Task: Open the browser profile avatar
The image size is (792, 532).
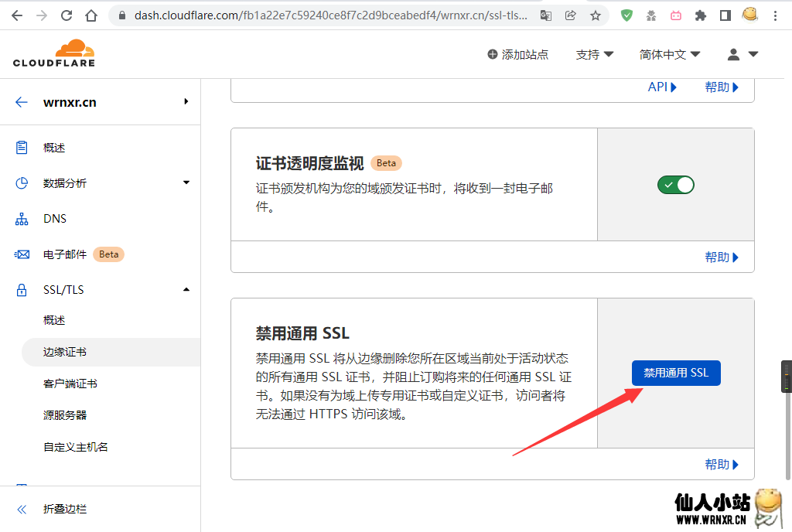Action: click(x=750, y=15)
